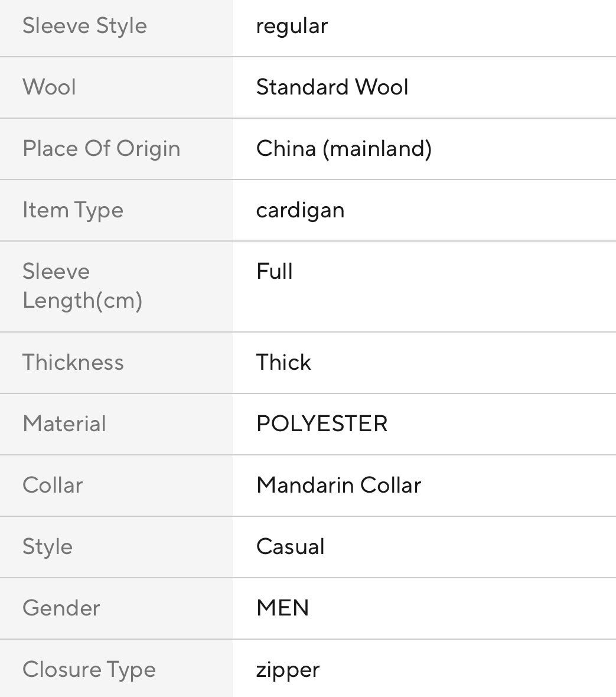Viewport: 616px width, 697px height.
Task: Select the 'cardigan' item type value
Action: point(300,210)
